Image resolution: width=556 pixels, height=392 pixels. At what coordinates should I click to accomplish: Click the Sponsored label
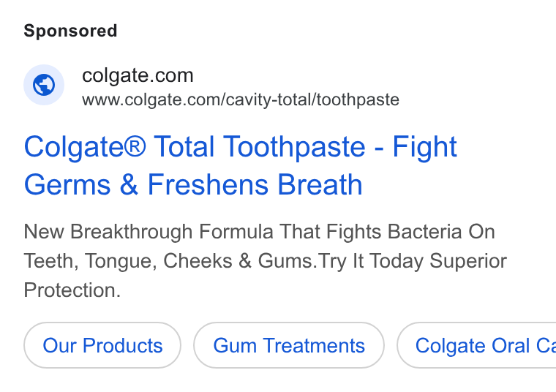click(70, 31)
